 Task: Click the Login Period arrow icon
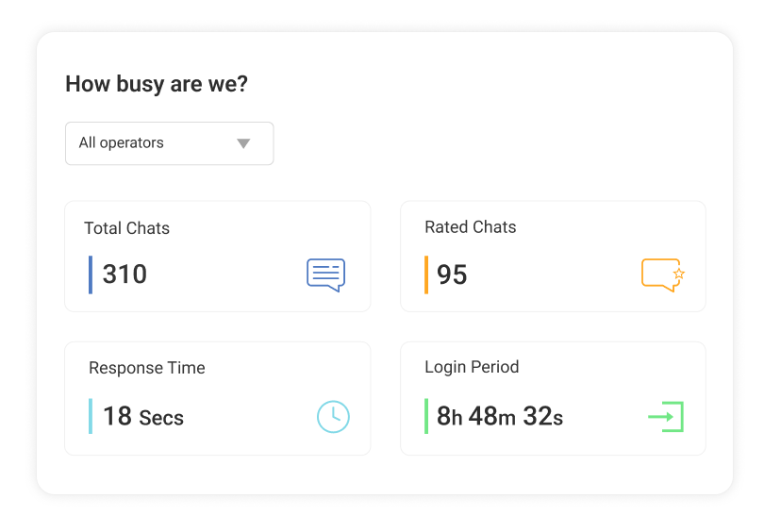pyautogui.click(x=666, y=416)
